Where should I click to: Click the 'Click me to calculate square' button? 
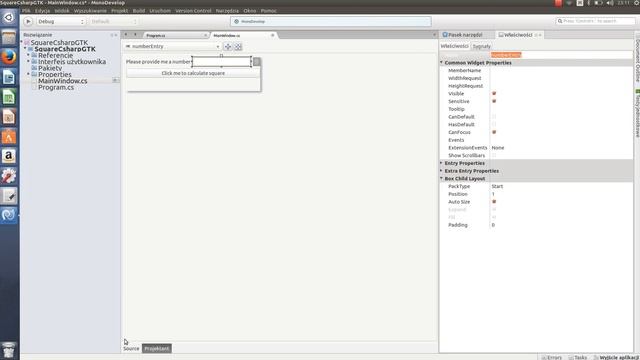[x=193, y=73]
